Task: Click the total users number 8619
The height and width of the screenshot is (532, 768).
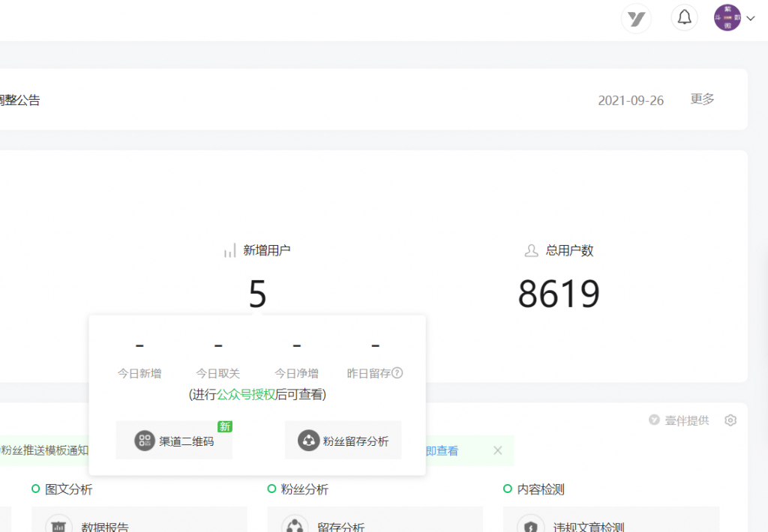Action: coord(559,294)
